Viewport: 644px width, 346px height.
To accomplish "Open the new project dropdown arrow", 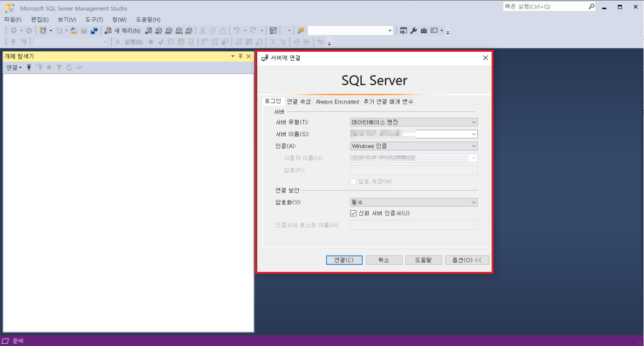I will pyautogui.click(x=51, y=31).
